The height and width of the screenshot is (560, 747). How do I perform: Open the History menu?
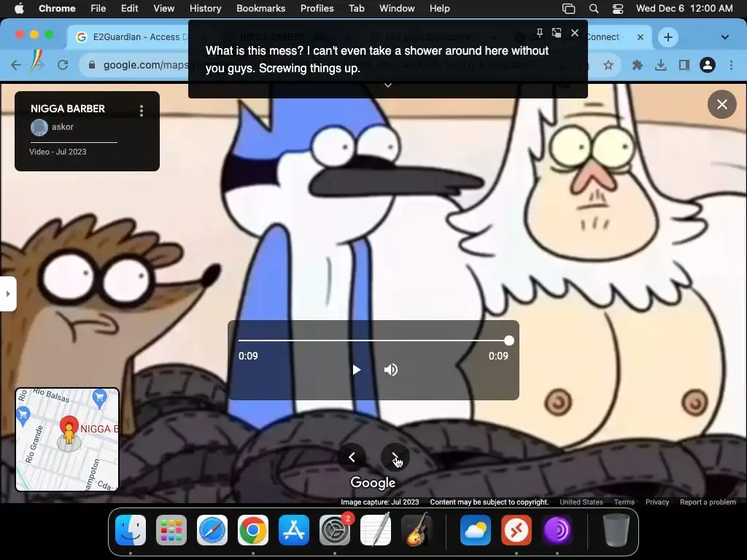[205, 9]
